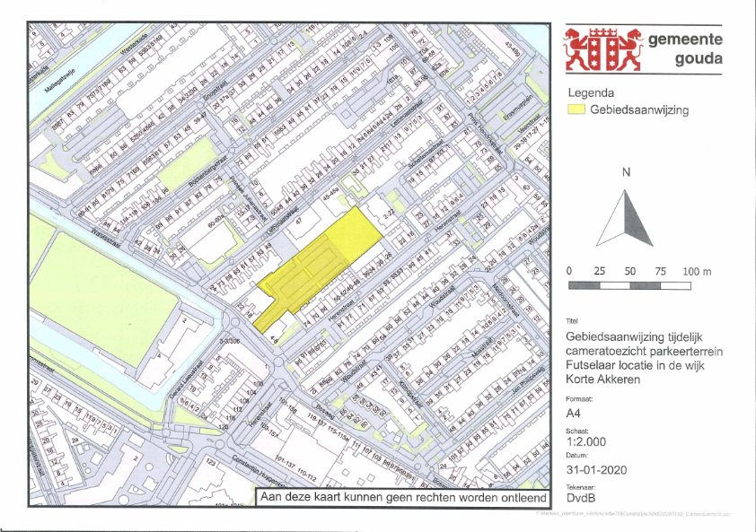Click the north arrow compass symbol

(625, 218)
